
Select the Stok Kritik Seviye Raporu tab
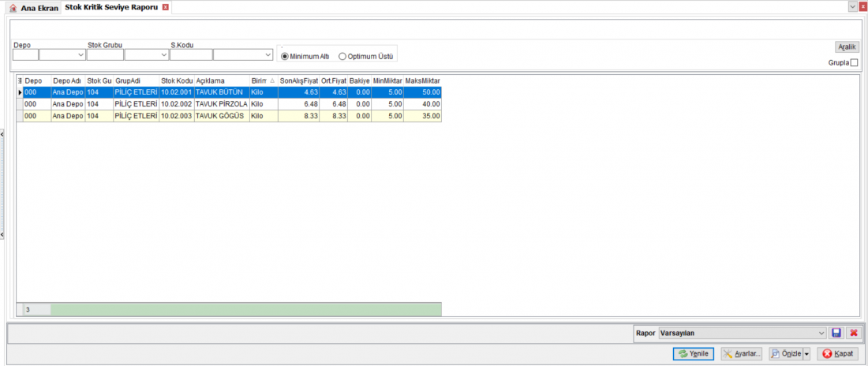(x=118, y=8)
